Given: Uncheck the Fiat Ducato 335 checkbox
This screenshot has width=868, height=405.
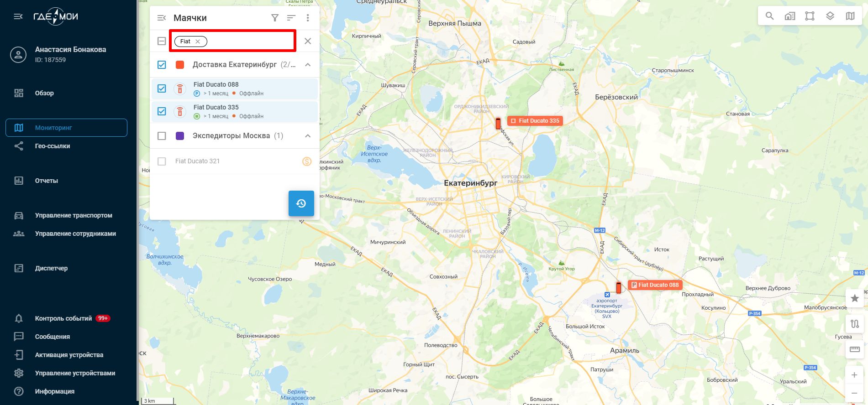Looking at the screenshot, I should coord(162,111).
